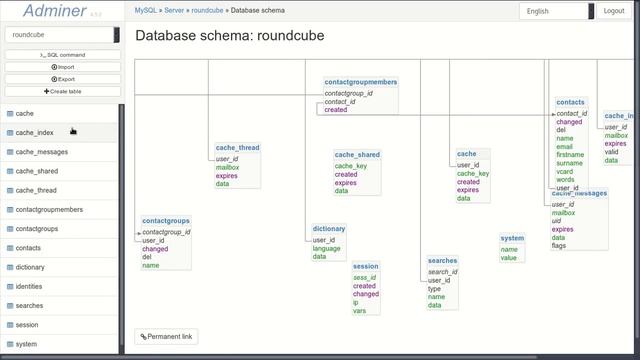This screenshot has width=640, height=360.
Task: Click cache_thread heading in schema diagram
Action: point(238,147)
